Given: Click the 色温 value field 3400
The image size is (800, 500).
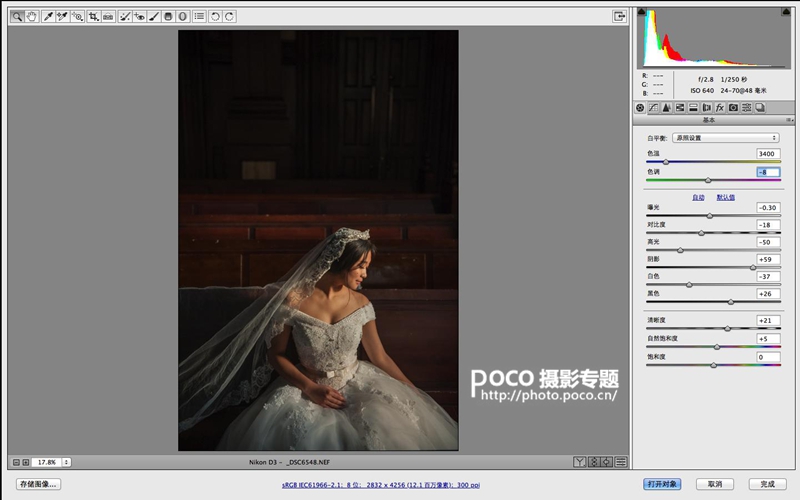Looking at the screenshot, I should click(768, 154).
